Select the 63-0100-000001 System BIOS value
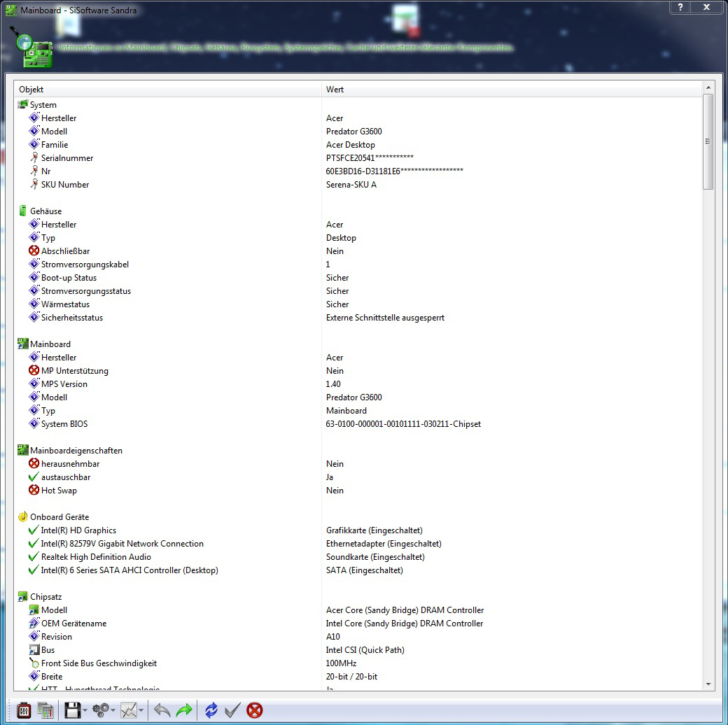The image size is (728, 725). tap(403, 424)
